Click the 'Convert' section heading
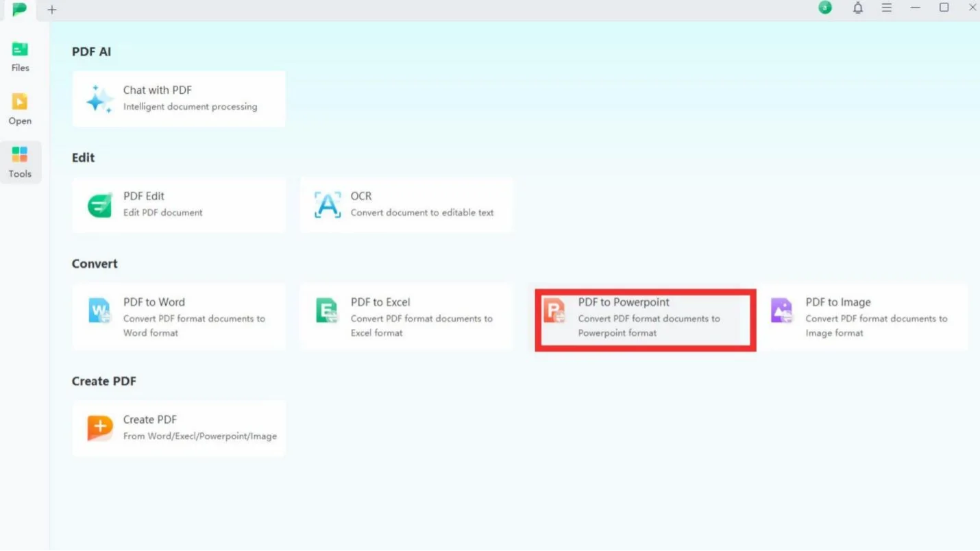This screenshot has width=980, height=551. [x=95, y=264]
